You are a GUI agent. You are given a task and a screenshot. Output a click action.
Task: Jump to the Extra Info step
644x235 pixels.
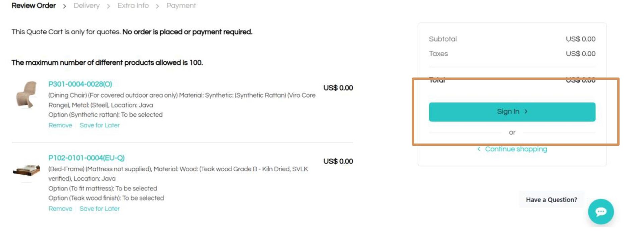click(x=133, y=6)
